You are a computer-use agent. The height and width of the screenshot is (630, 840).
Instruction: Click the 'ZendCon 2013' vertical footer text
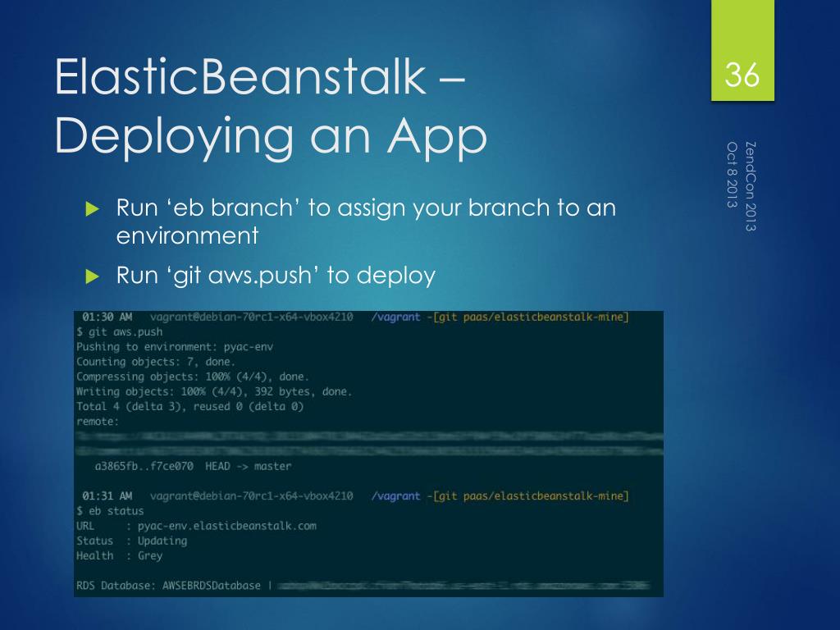coord(750,186)
